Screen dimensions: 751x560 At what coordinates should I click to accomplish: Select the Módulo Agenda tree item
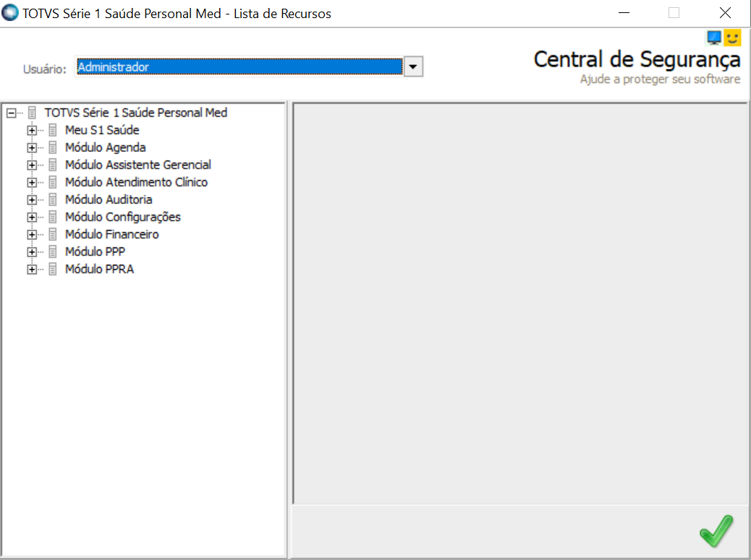[106, 148]
